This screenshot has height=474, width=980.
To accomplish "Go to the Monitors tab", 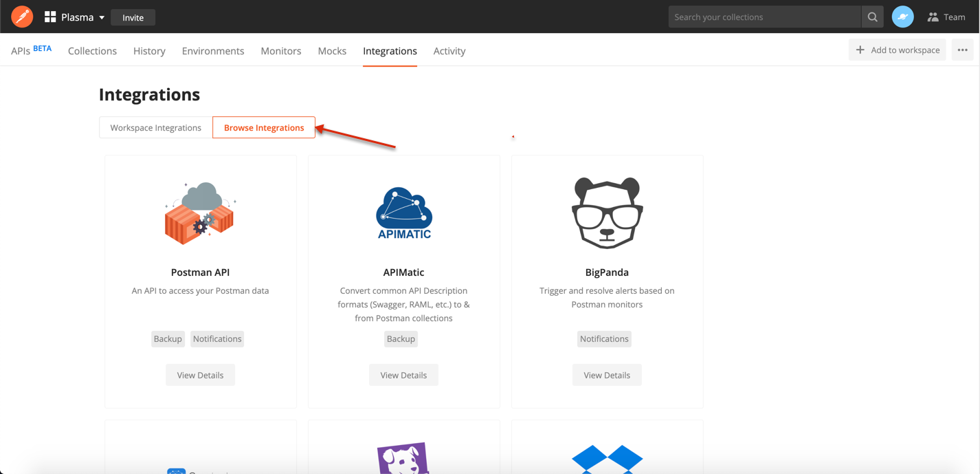I will 281,51.
